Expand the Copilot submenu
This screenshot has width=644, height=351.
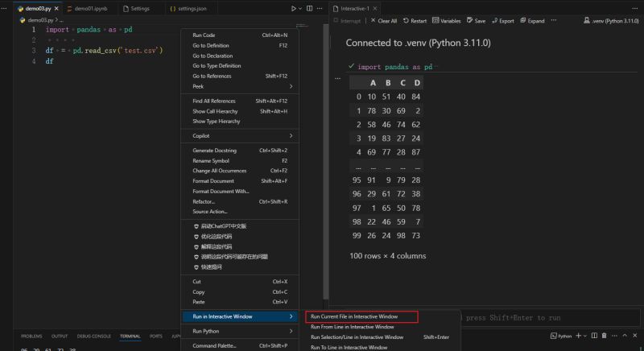pyautogui.click(x=240, y=136)
